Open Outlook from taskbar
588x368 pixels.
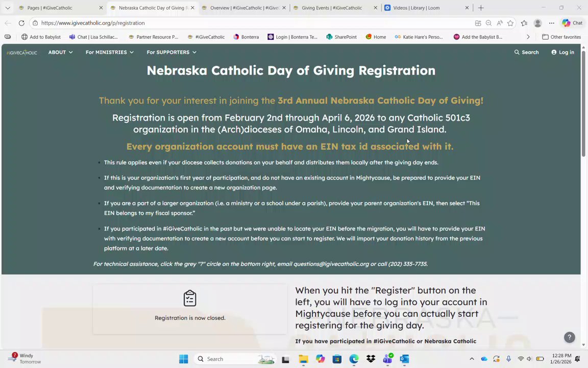(x=404, y=359)
